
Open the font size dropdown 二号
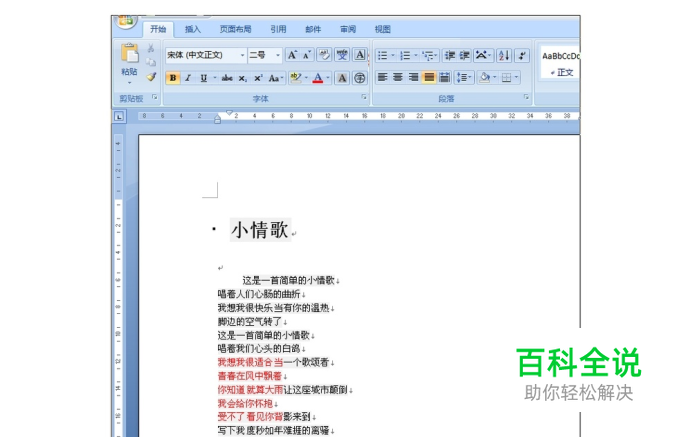tap(278, 55)
